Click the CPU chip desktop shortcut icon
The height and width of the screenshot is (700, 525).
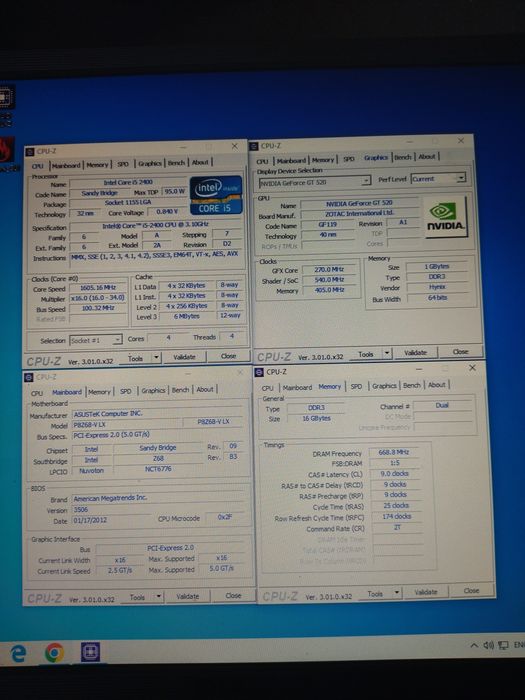click(6, 97)
